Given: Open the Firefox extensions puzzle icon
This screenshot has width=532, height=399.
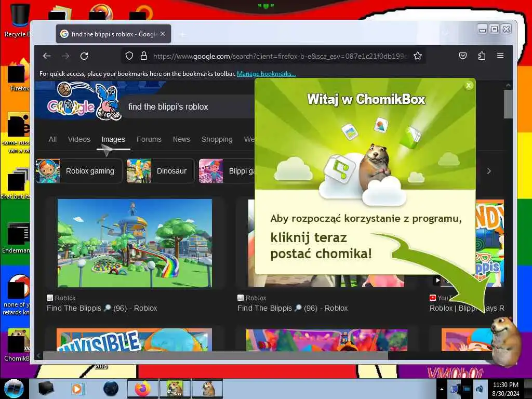Looking at the screenshot, I should coord(482,56).
